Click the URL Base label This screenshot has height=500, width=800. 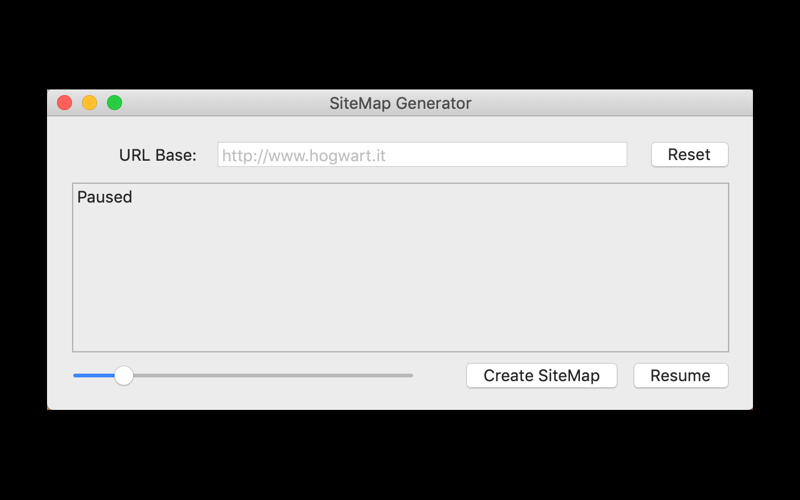point(158,155)
